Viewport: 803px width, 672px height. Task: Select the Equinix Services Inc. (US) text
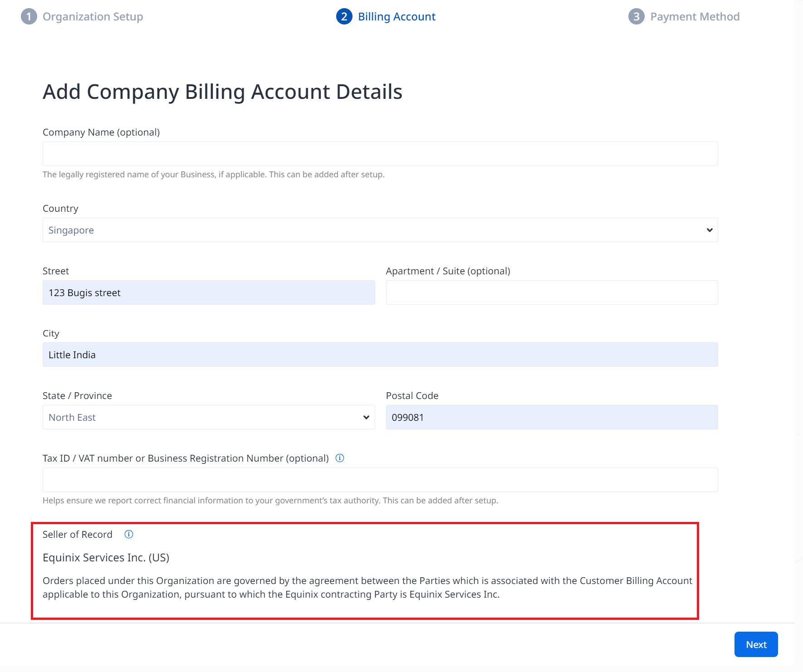pyautogui.click(x=106, y=557)
